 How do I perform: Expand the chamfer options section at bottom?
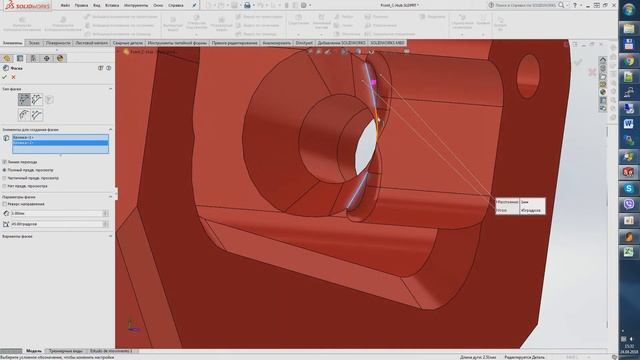pos(110,236)
